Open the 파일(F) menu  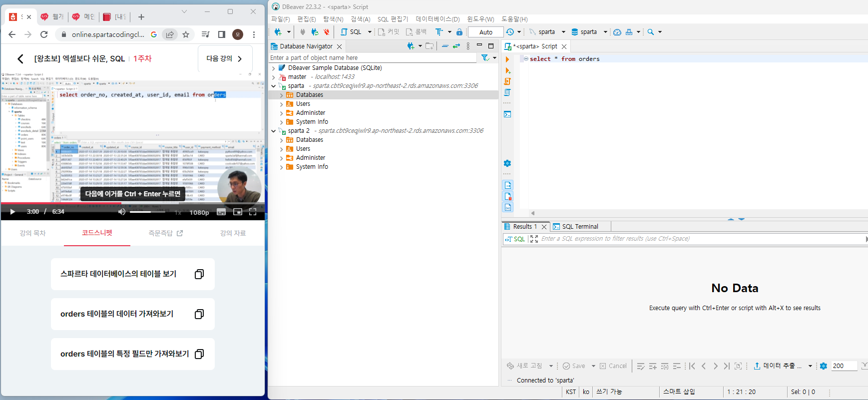click(280, 19)
